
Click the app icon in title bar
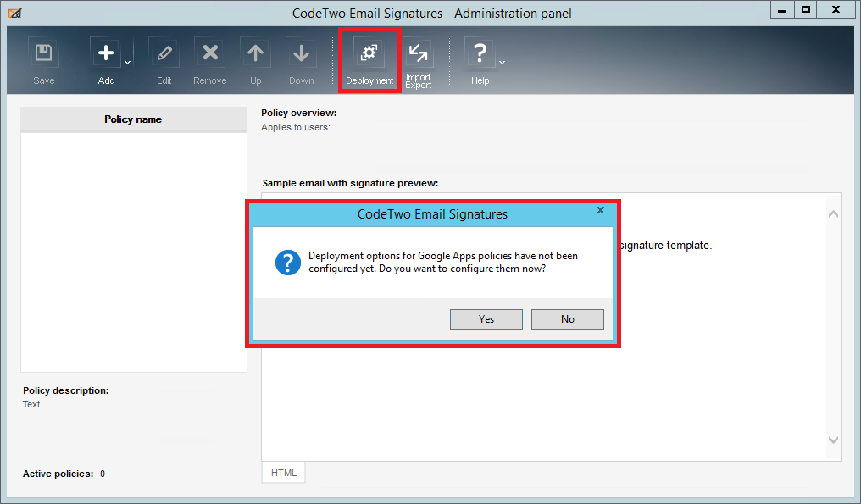click(15, 14)
